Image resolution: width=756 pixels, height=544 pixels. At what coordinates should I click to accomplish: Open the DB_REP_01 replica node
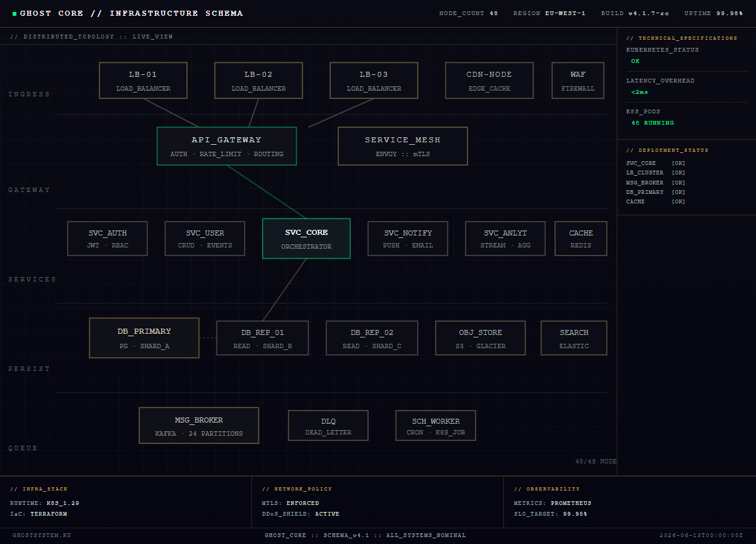tap(263, 338)
